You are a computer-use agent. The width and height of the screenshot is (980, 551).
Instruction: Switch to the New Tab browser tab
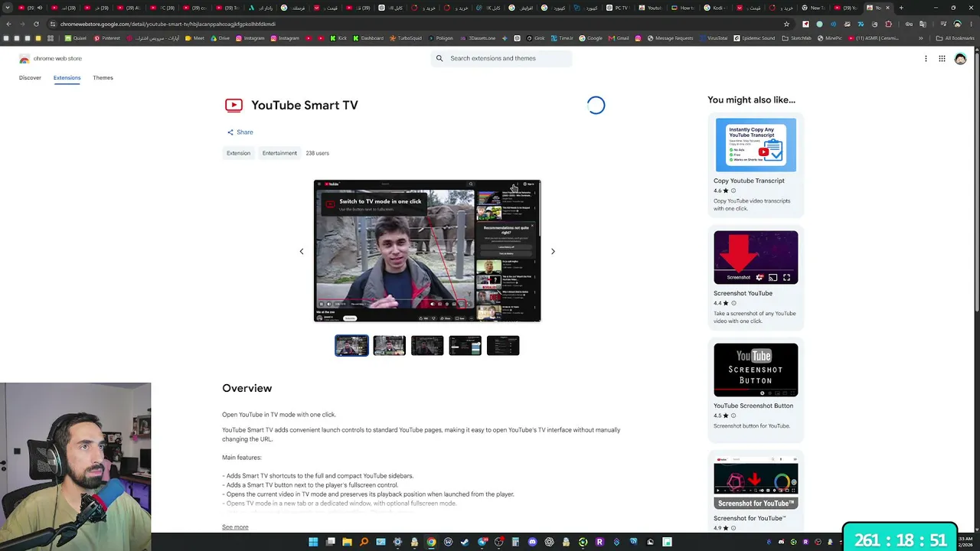pyautogui.click(x=813, y=8)
